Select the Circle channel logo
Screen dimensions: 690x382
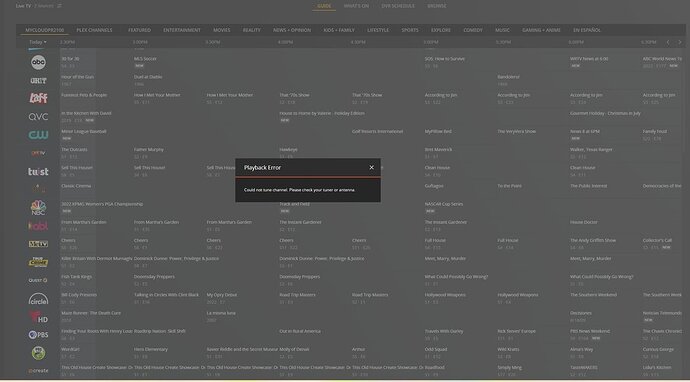[x=38, y=299]
